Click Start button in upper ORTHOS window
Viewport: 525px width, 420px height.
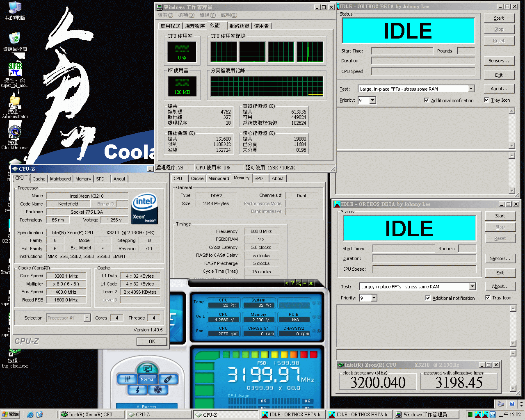499,18
